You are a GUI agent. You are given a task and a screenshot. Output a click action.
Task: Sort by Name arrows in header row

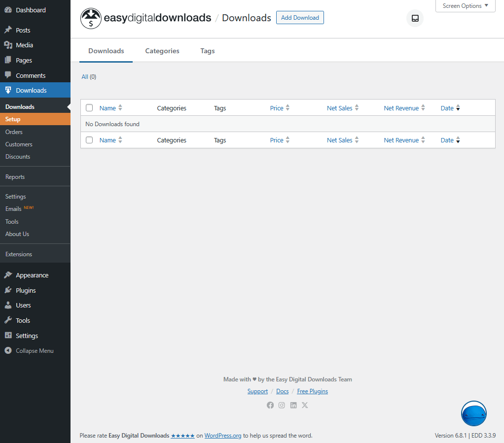click(120, 107)
